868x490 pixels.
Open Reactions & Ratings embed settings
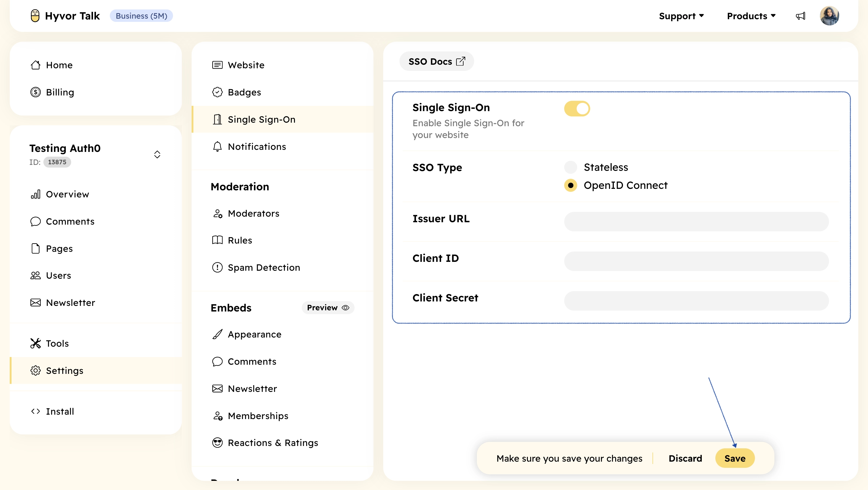pyautogui.click(x=282, y=443)
